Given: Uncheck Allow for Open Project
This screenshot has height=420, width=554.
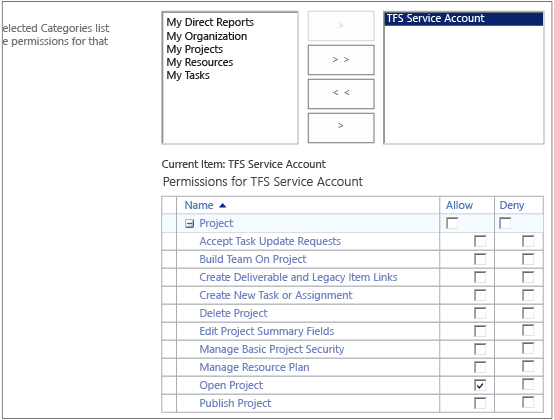Looking at the screenshot, I should 480,385.
